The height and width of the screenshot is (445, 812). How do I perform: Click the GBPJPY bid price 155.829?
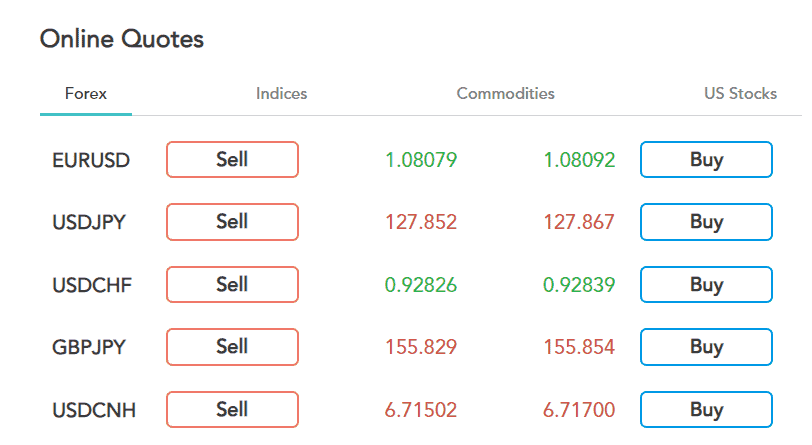click(x=421, y=347)
